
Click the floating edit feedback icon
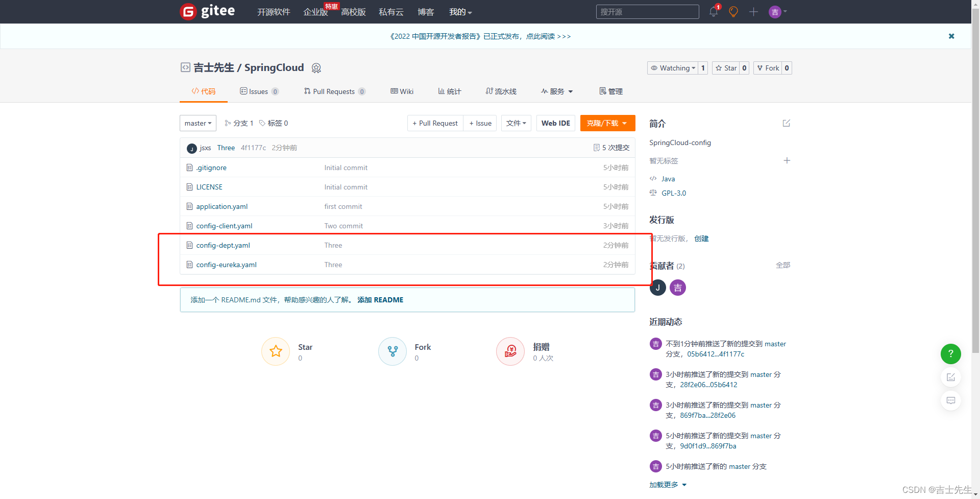[x=950, y=377]
